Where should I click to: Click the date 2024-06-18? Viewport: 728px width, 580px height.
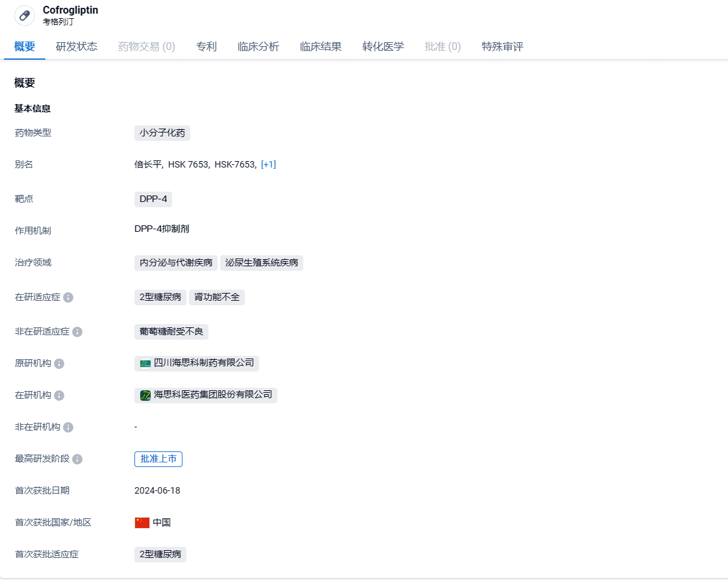coord(157,491)
